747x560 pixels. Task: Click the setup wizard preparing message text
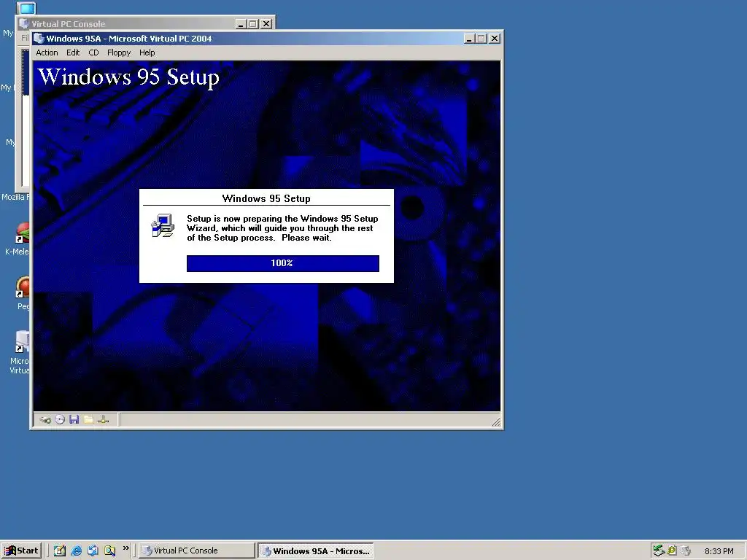point(282,228)
